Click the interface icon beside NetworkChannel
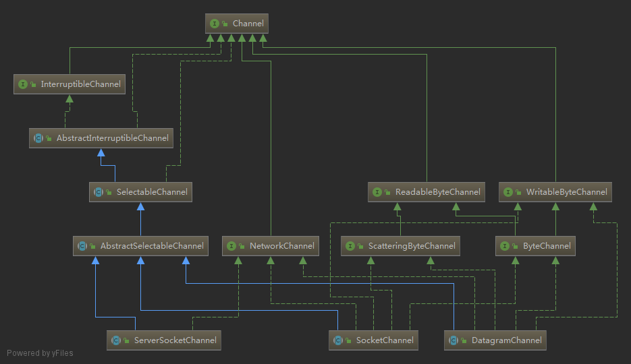The image size is (631, 364). 231,246
